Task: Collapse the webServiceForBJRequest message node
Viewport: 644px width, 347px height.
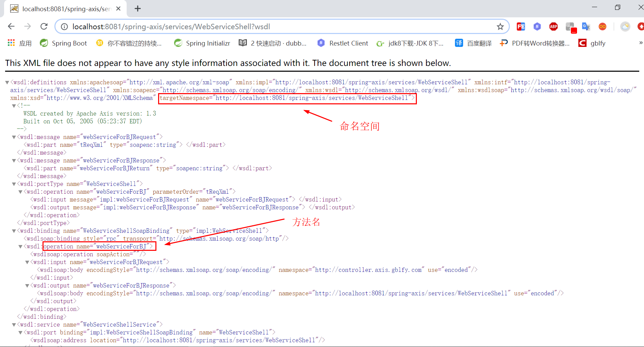Action: pos(14,137)
